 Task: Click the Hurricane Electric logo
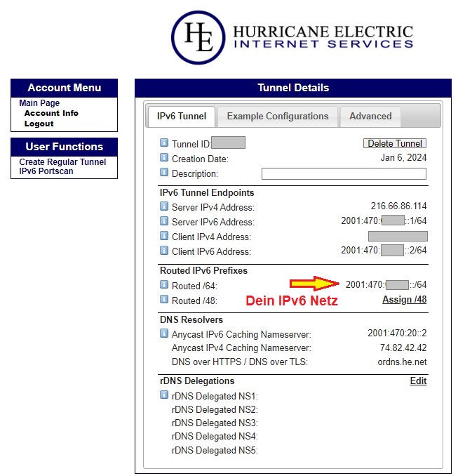[x=292, y=37]
